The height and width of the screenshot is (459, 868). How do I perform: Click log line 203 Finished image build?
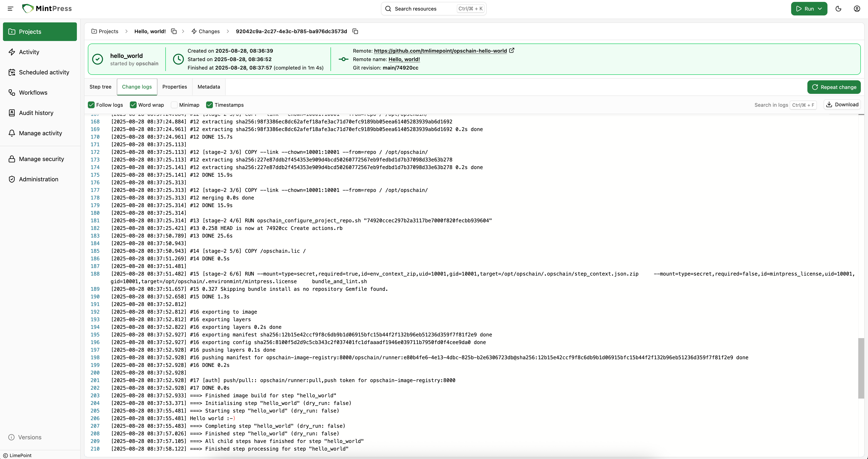pos(224,395)
